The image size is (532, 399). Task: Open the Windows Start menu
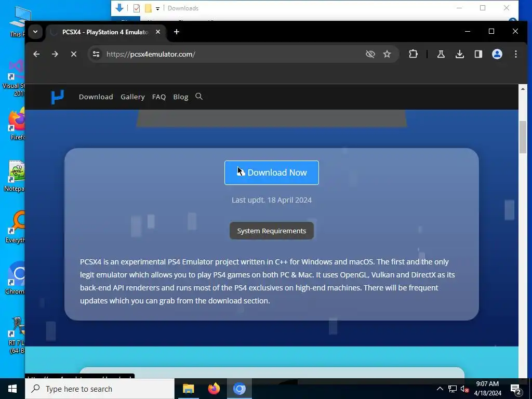[12, 389]
